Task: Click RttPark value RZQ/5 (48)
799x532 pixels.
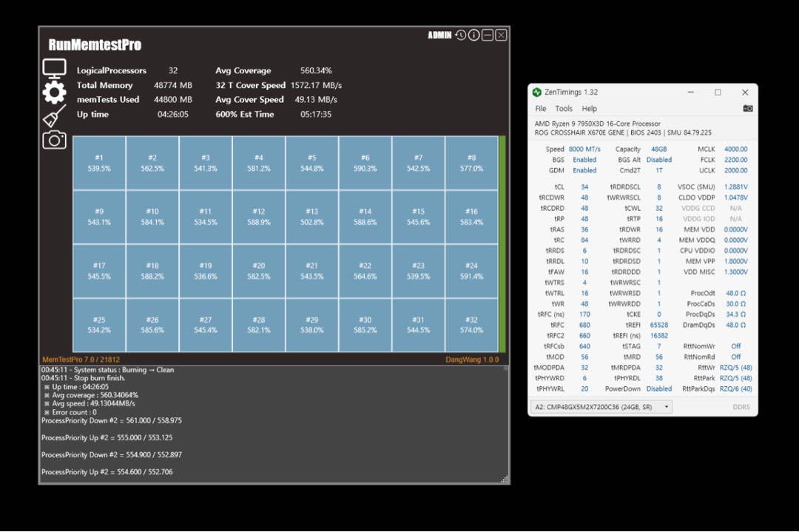Action: point(736,378)
